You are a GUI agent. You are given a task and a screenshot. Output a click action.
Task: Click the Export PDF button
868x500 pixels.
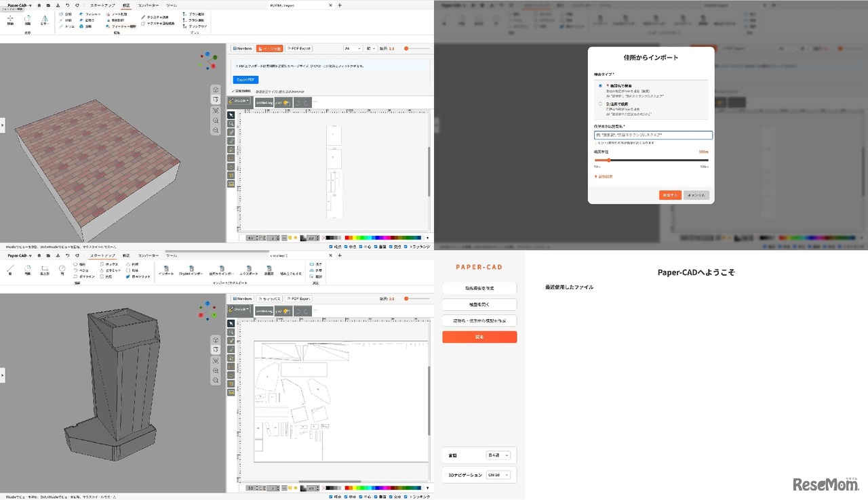[x=246, y=79]
